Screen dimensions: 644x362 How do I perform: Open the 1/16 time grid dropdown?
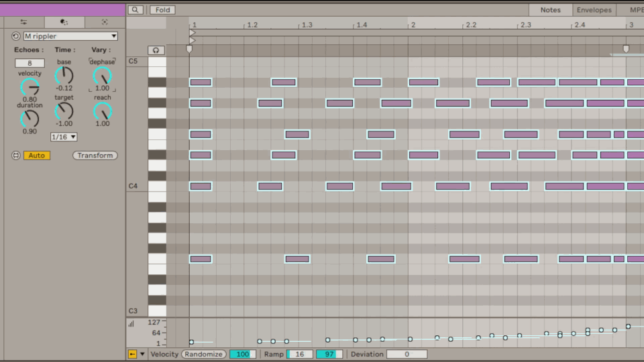[x=64, y=137]
